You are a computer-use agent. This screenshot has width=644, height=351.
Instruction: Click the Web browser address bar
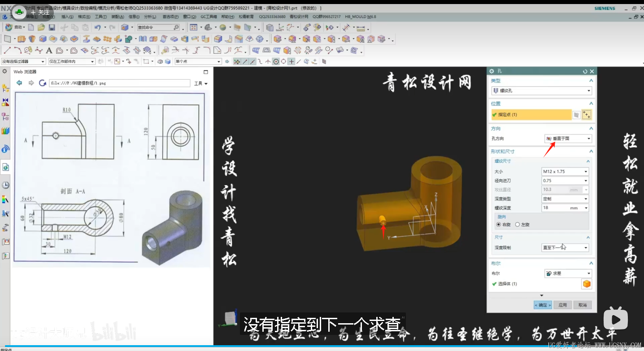pyautogui.click(x=119, y=83)
